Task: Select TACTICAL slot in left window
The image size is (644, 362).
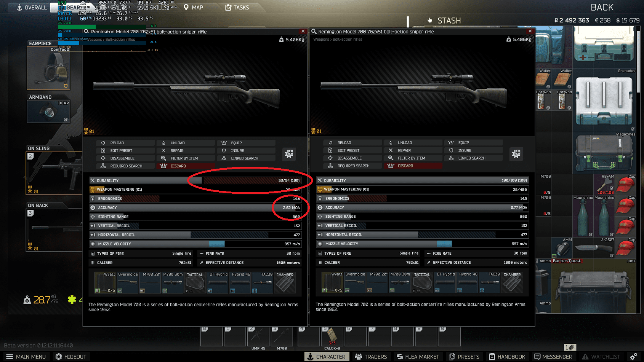Action: [195, 282]
